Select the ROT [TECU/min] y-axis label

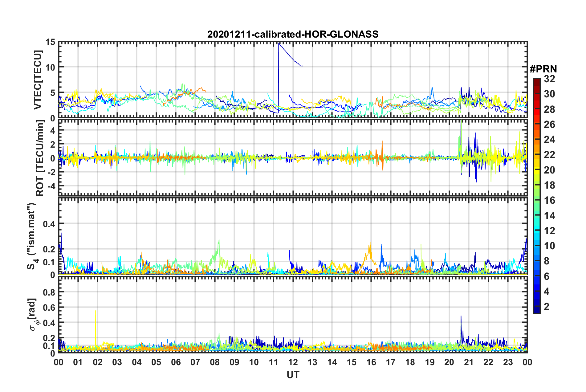pyautogui.click(x=40, y=158)
